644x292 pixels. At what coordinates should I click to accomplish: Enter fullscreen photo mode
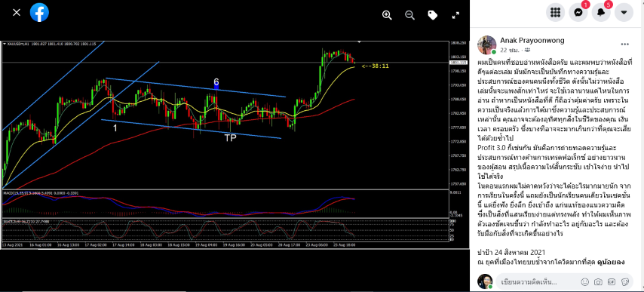pyautogui.click(x=455, y=16)
